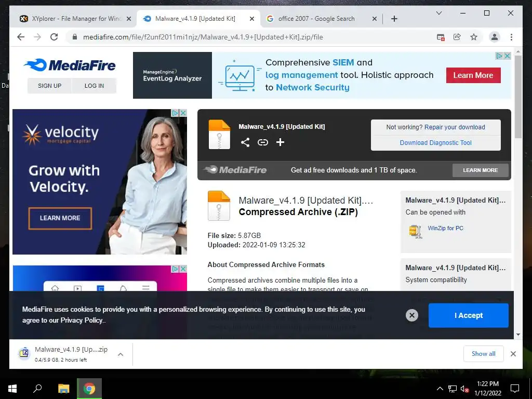Click the SIGN UP button
This screenshot has height=399, width=532.
pos(49,86)
